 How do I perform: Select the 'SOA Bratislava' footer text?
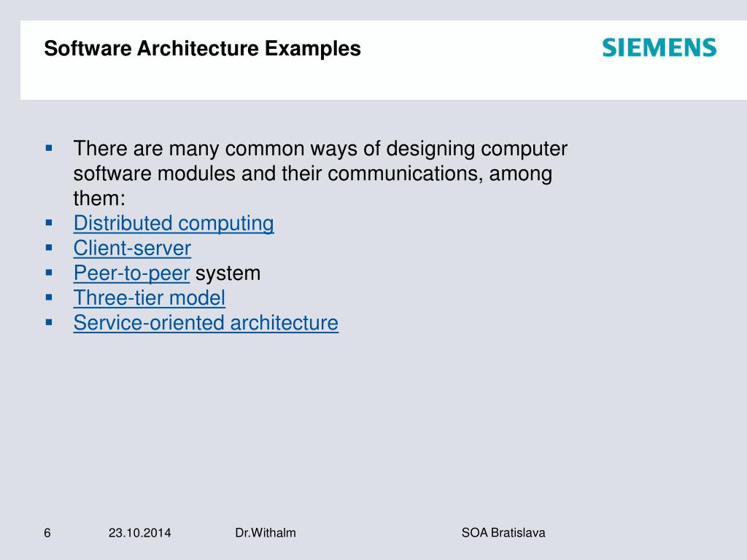(x=503, y=533)
